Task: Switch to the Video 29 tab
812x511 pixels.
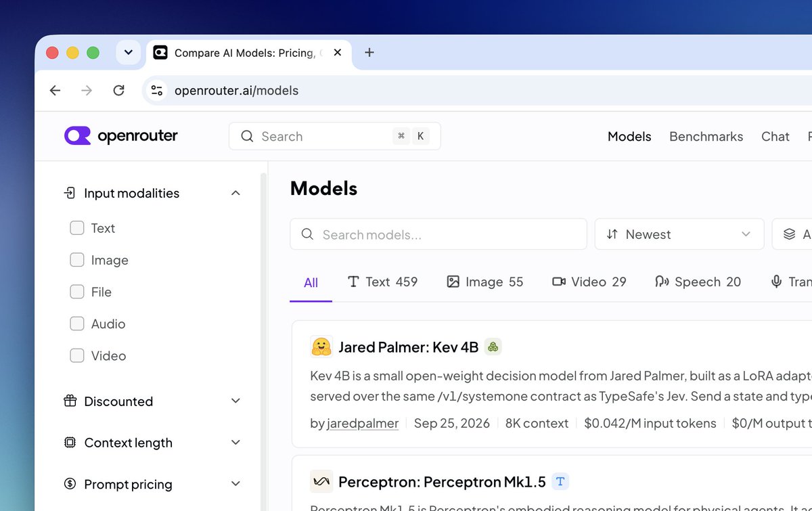Action: coord(589,282)
